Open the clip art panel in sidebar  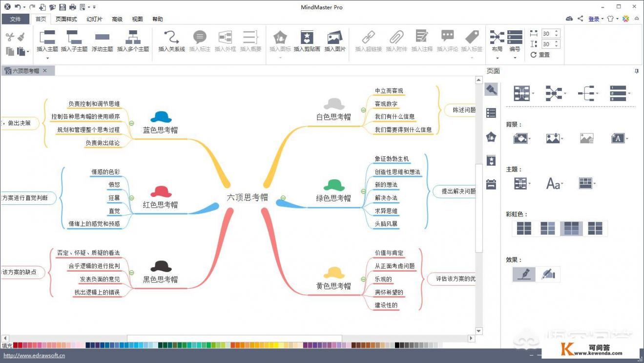[491, 160]
